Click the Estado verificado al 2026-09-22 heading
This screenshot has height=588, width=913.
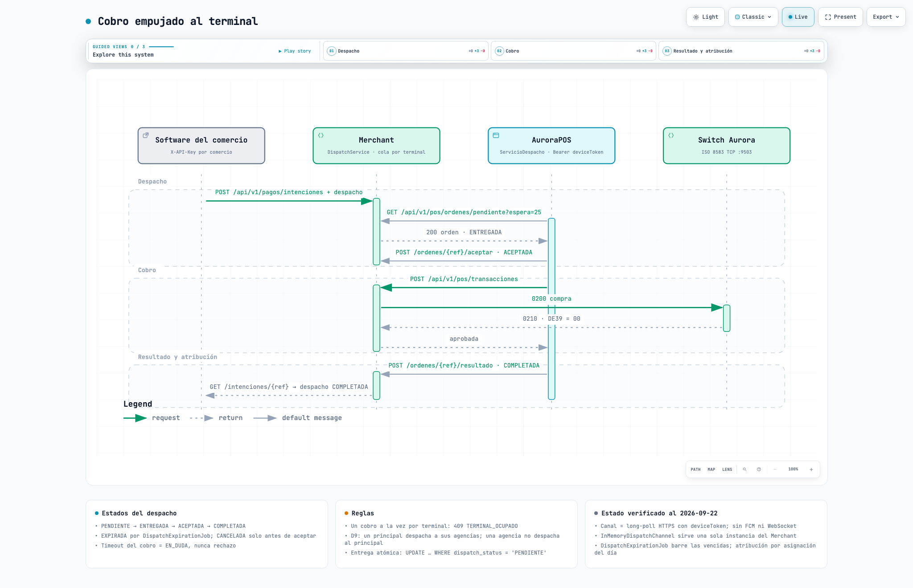659,514
